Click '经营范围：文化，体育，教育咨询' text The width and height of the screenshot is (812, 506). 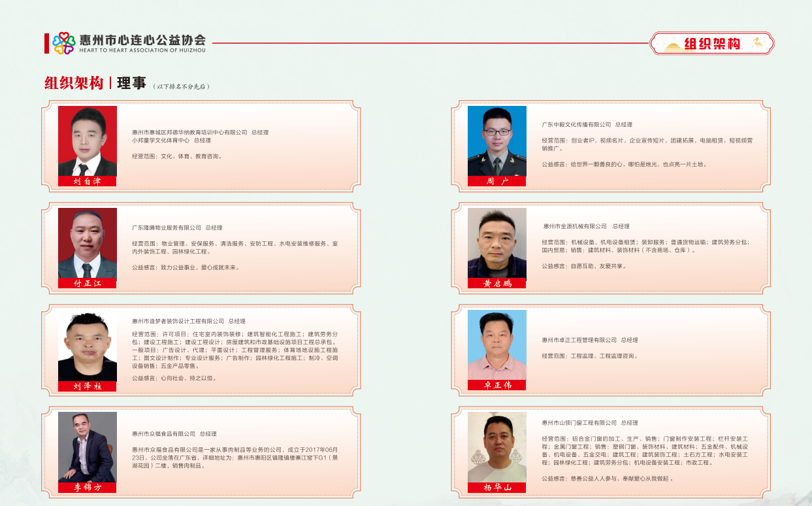click(178, 156)
